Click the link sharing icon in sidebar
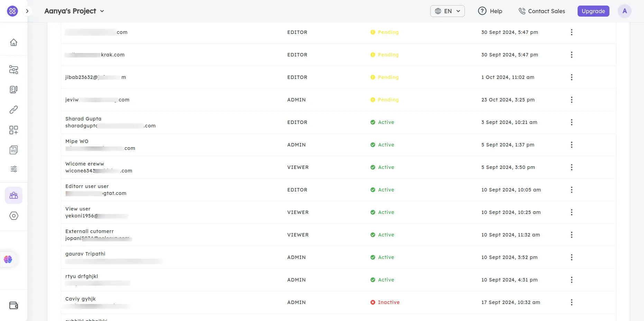 13,110
